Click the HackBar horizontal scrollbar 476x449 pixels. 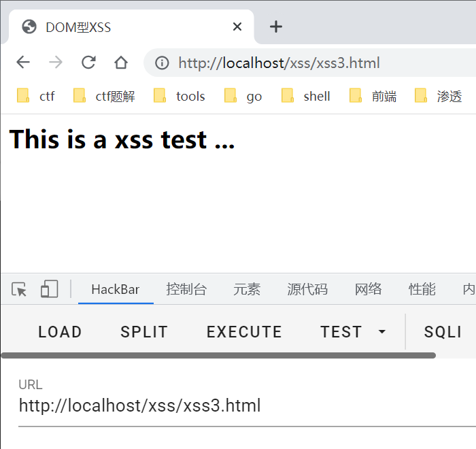click(218, 355)
